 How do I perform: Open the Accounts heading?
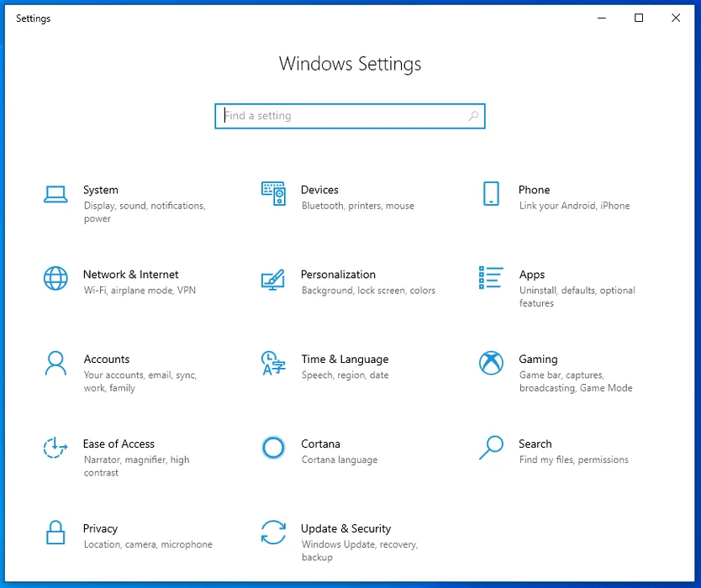tap(107, 360)
